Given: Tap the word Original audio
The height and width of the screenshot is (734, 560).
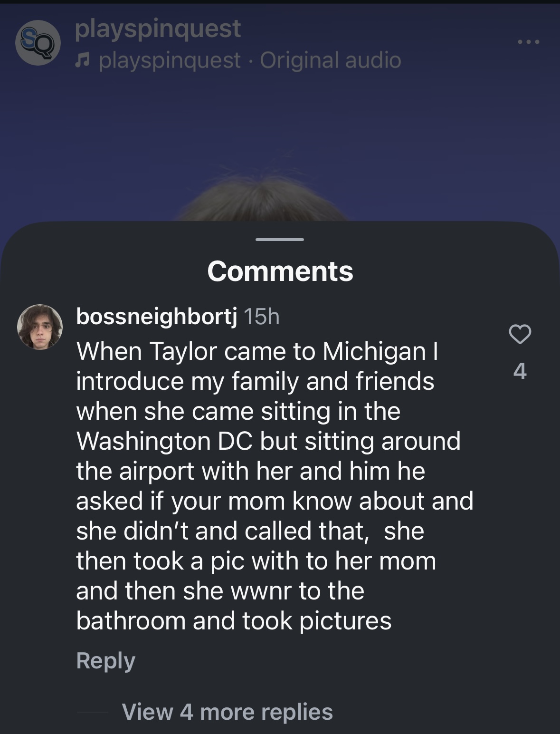Looking at the screenshot, I should coord(331,60).
